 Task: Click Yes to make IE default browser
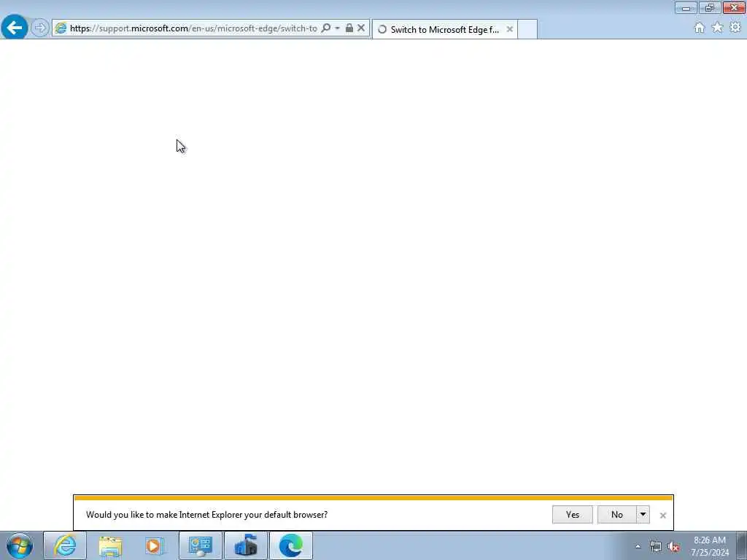(573, 514)
